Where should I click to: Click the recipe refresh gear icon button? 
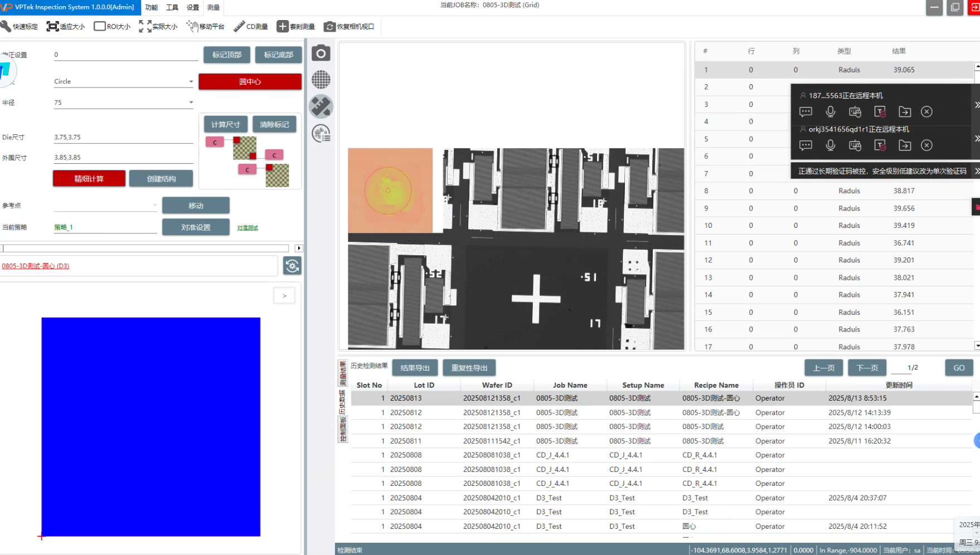pos(292,266)
